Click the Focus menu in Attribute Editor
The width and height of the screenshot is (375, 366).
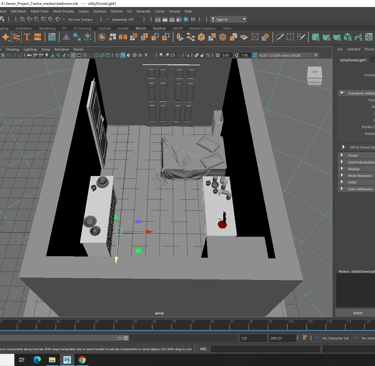click(369, 49)
